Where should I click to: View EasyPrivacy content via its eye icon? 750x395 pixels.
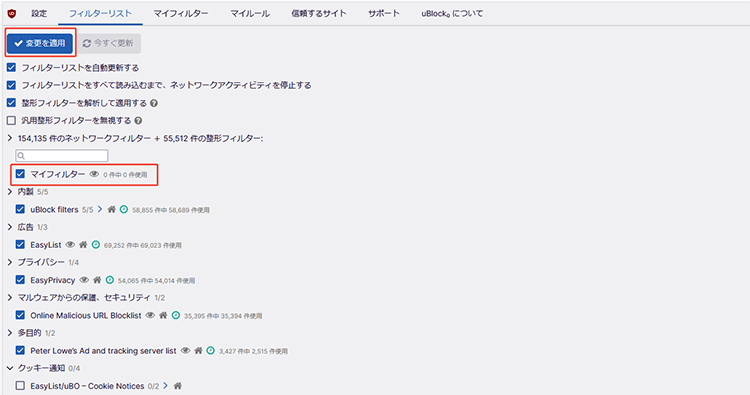(84, 280)
